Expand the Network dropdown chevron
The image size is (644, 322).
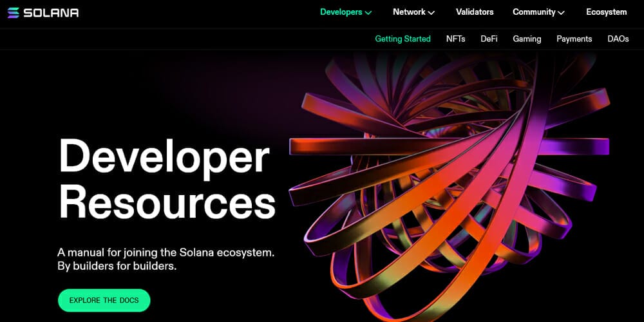[x=431, y=13]
